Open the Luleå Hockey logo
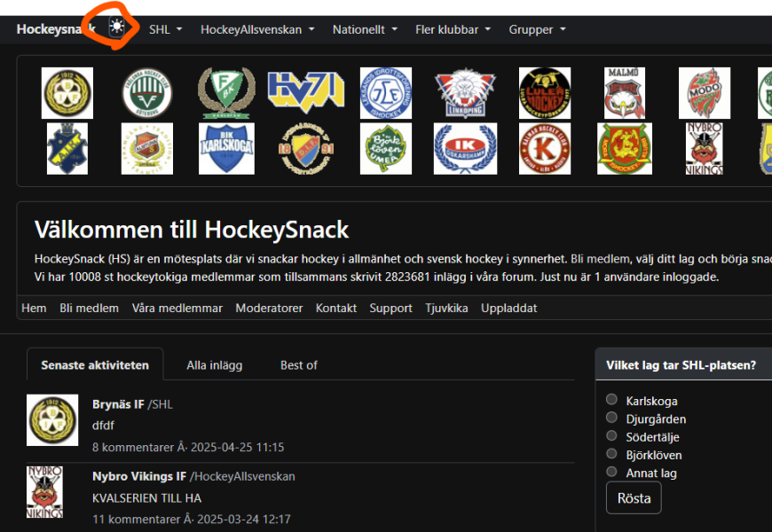Image resolution: width=772 pixels, height=532 pixels. (x=545, y=93)
